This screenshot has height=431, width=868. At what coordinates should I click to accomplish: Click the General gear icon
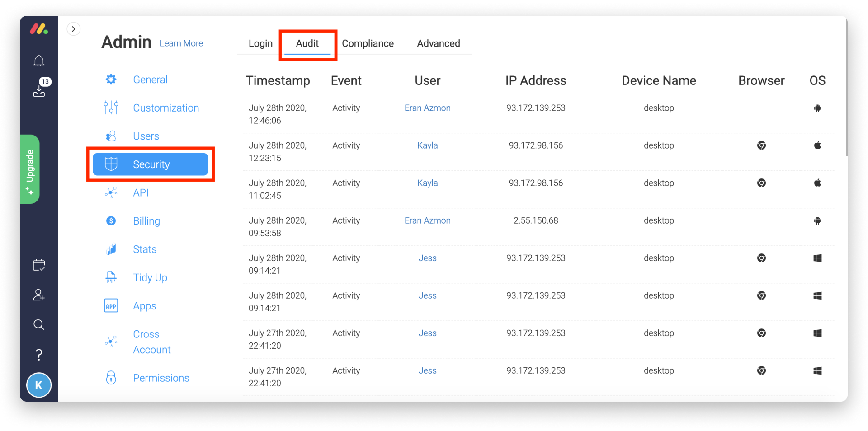pos(111,80)
